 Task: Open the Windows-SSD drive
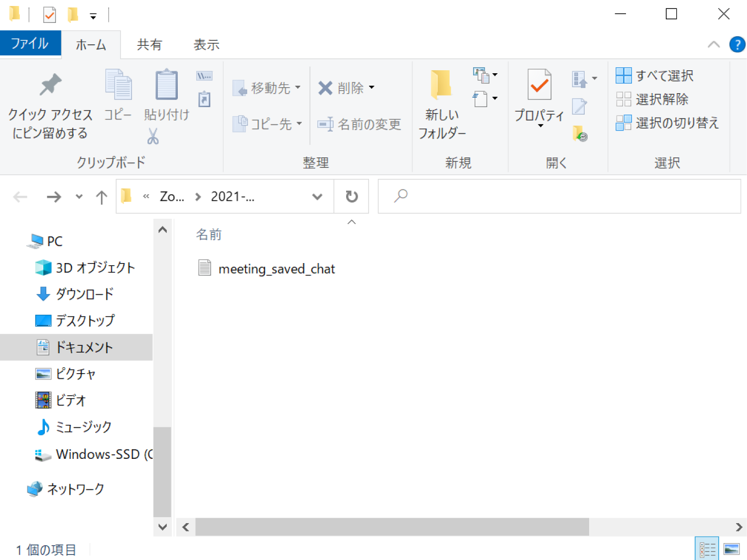[94, 454]
